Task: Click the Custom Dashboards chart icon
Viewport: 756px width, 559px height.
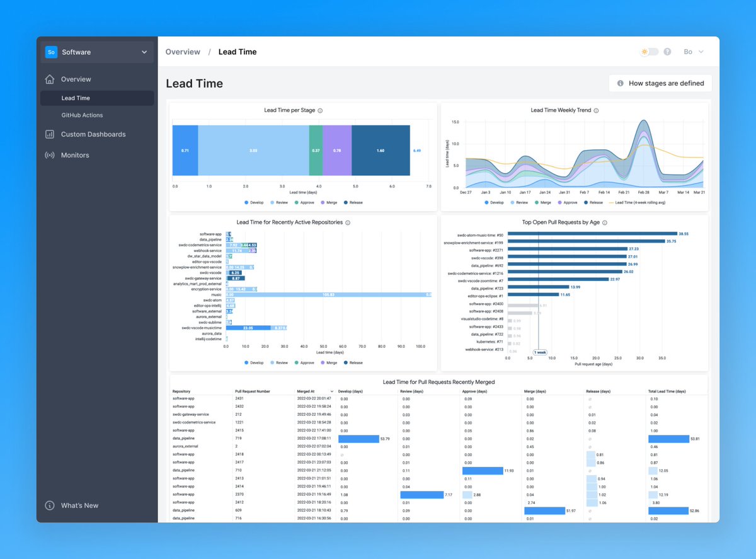Action: click(49, 134)
